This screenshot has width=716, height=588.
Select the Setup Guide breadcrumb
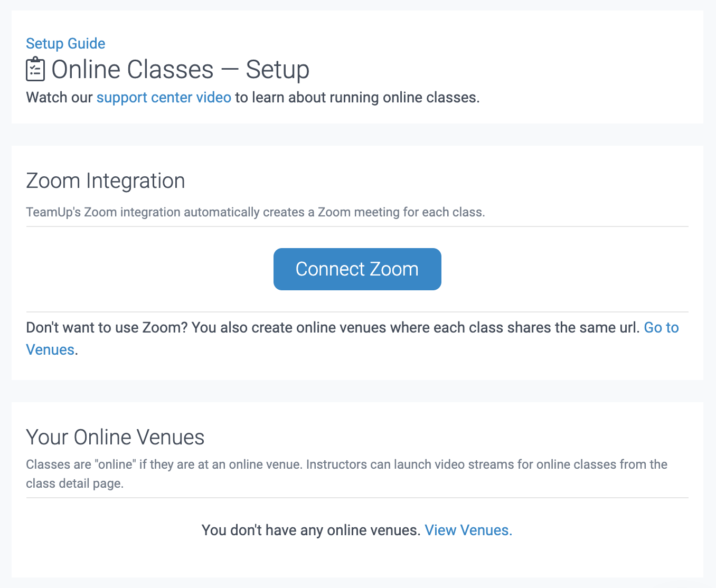pos(65,43)
